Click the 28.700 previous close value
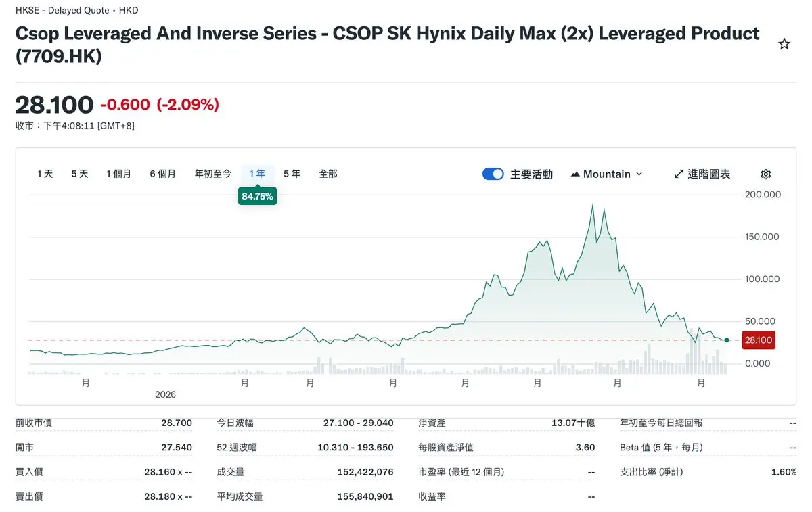 [x=177, y=423]
